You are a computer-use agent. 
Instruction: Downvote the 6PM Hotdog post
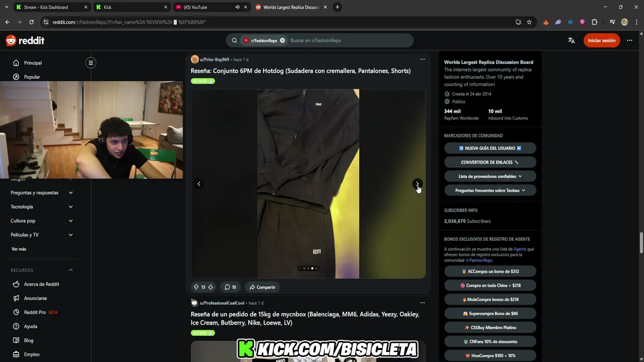pyautogui.click(x=210, y=287)
